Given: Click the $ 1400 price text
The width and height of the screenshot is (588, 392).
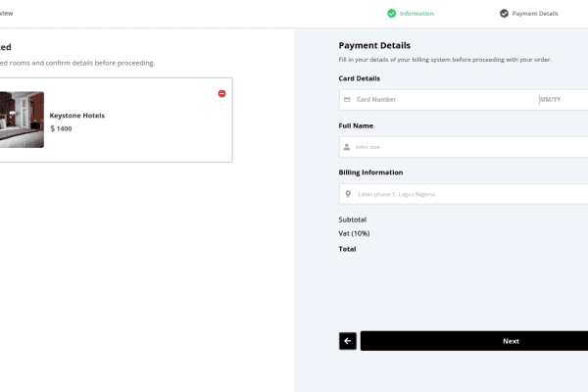Looking at the screenshot, I should [x=61, y=128].
